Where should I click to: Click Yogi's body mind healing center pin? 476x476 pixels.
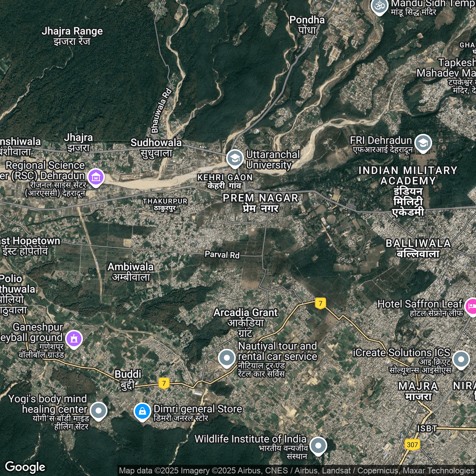[99, 410]
